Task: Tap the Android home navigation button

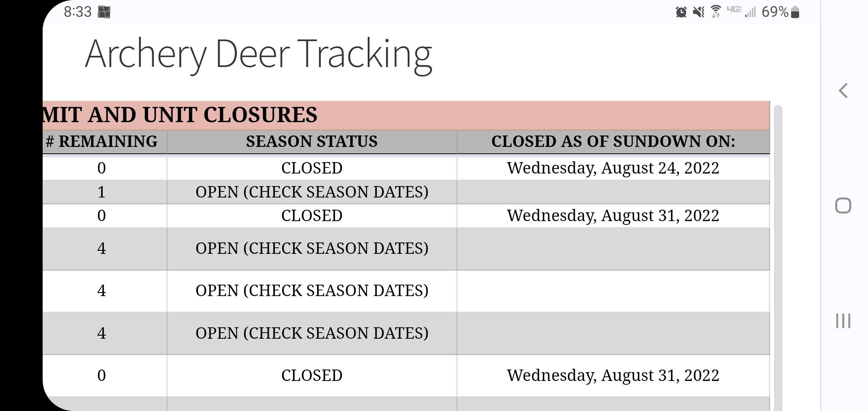Action: tap(843, 205)
